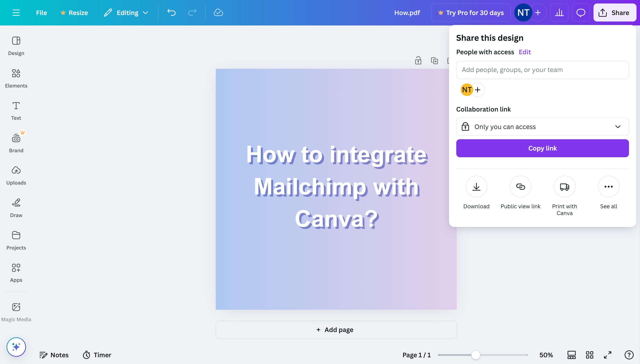
Task: Toggle fullscreen present mode
Action: tap(608, 355)
